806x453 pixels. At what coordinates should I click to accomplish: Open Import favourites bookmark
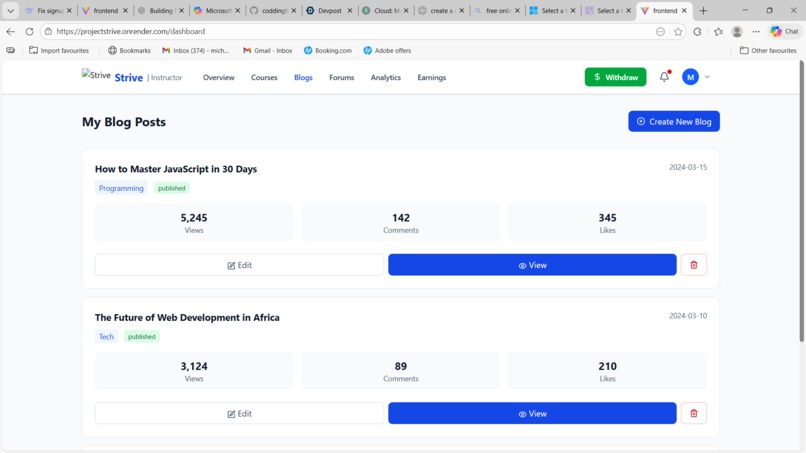[x=59, y=50]
